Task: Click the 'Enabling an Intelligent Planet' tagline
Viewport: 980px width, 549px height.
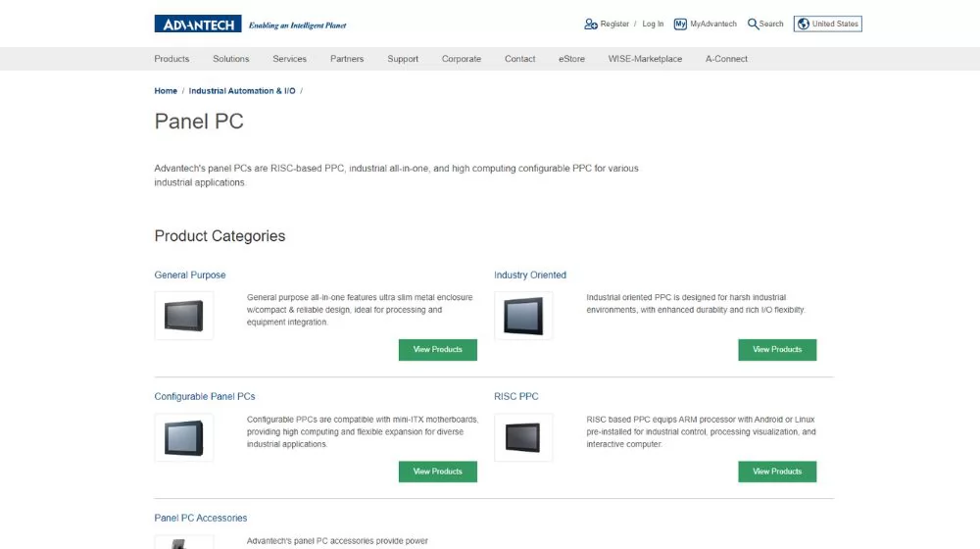Action: coord(298,25)
